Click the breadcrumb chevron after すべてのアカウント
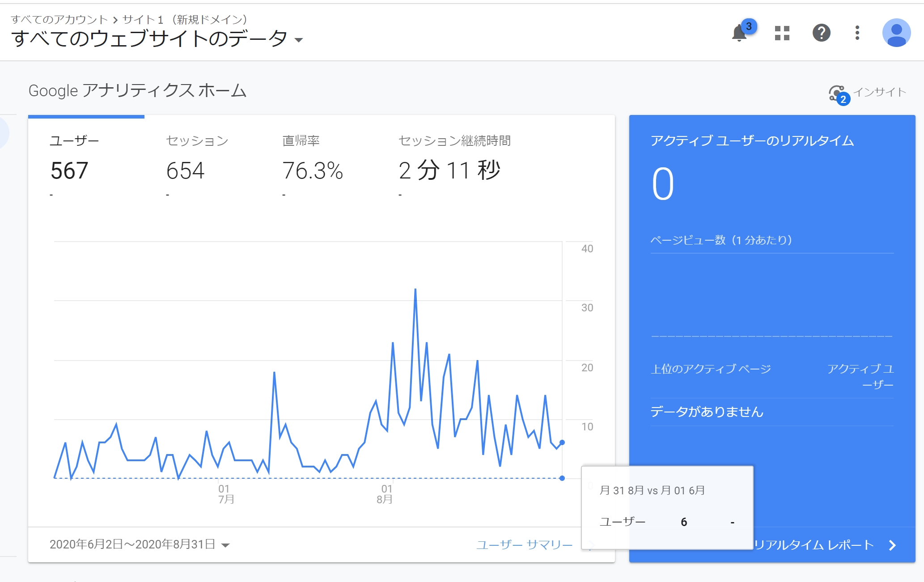Screen dimensions: 924x582 115,20
